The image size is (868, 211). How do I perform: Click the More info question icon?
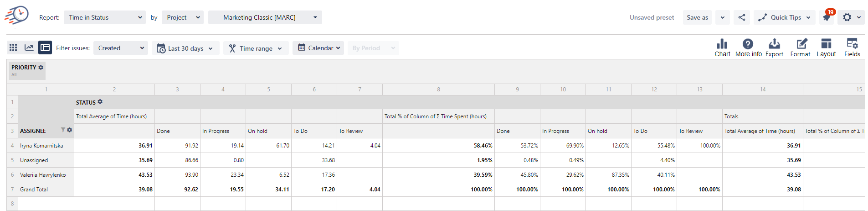(x=748, y=47)
